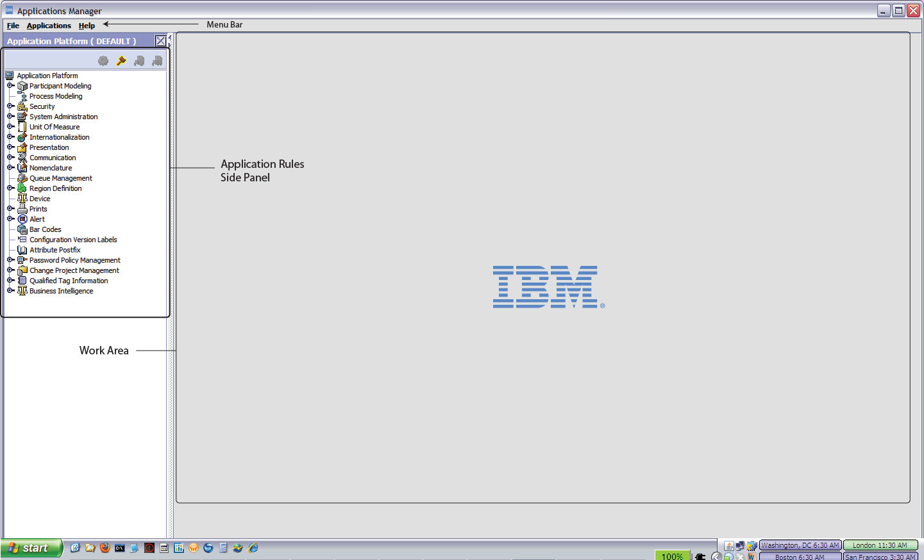Click the Communication satellite icon
This screenshot has height=560, width=924.
22,158
